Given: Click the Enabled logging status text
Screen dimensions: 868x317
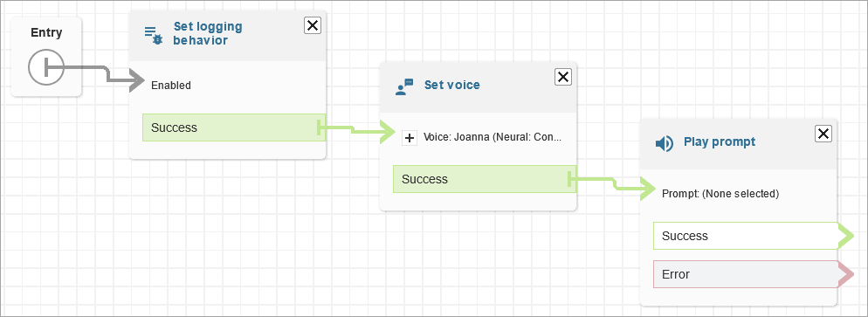Looking at the screenshot, I should (x=171, y=86).
